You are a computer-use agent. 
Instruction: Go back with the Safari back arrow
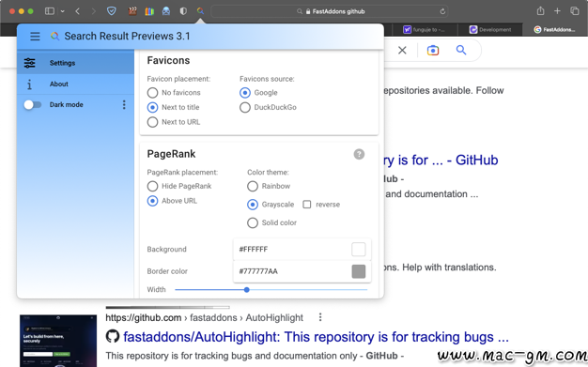pyautogui.click(x=78, y=11)
